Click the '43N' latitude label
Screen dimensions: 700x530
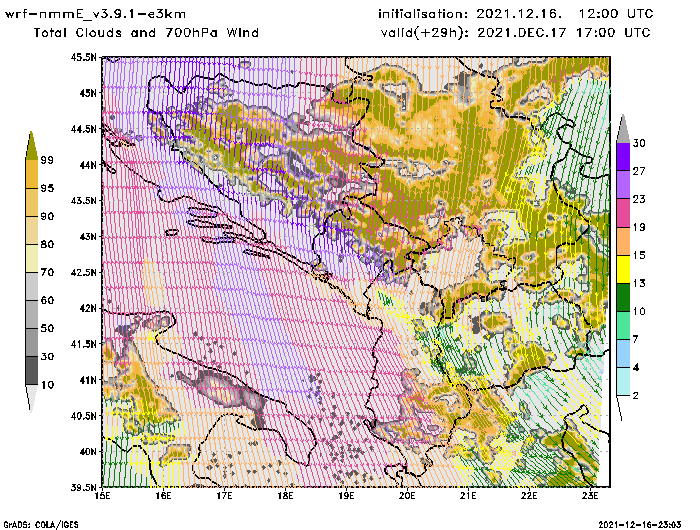pyautogui.click(x=88, y=236)
